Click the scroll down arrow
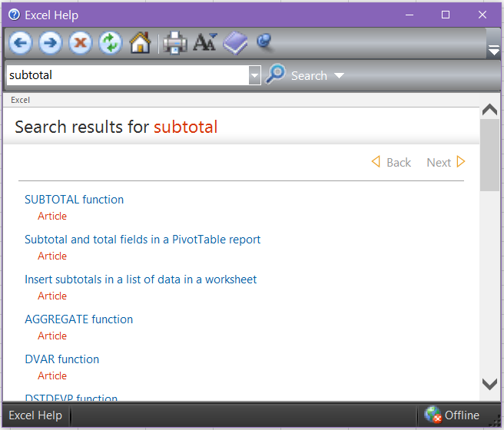 tap(490, 384)
